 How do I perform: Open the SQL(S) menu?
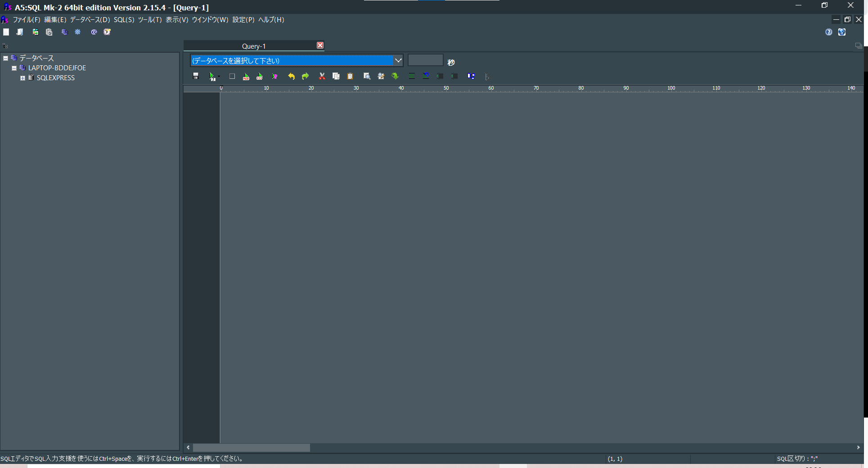click(124, 20)
